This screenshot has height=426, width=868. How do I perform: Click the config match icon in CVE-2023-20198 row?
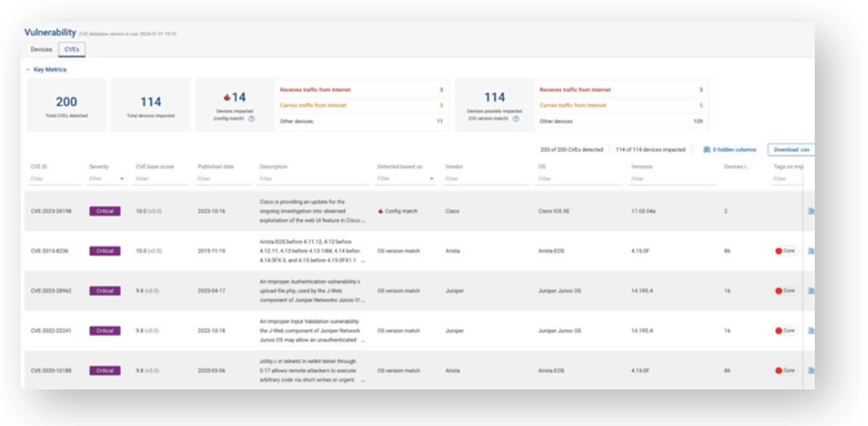380,211
